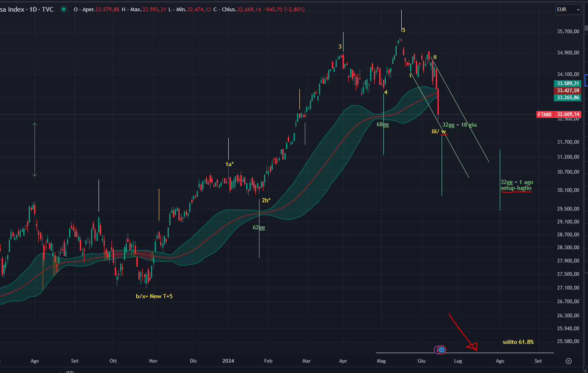Image resolution: width=588 pixels, height=373 pixels.
Task: Select the green double-headed vertical arrow drawing
Action: [x=35, y=150]
